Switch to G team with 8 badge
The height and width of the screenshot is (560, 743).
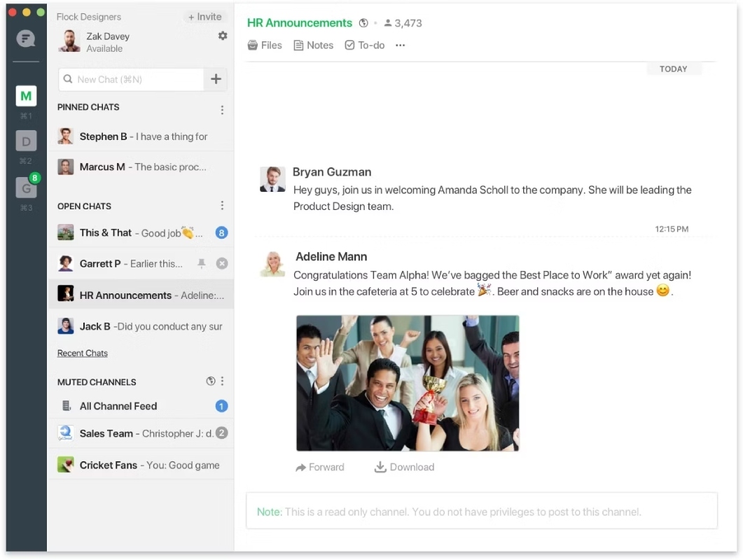(x=26, y=187)
